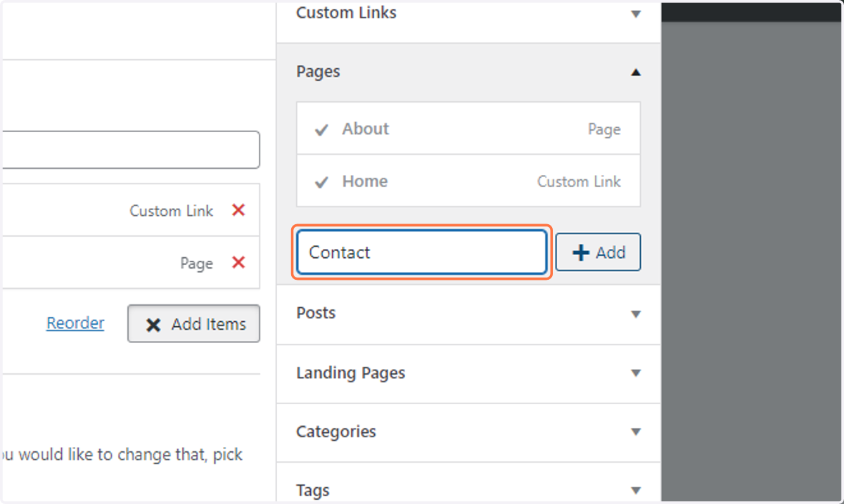844x504 pixels.
Task: Expand the Categories section
Action: (636, 432)
